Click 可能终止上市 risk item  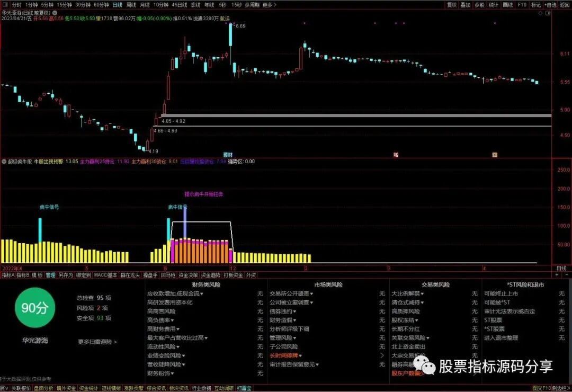point(501,293)
